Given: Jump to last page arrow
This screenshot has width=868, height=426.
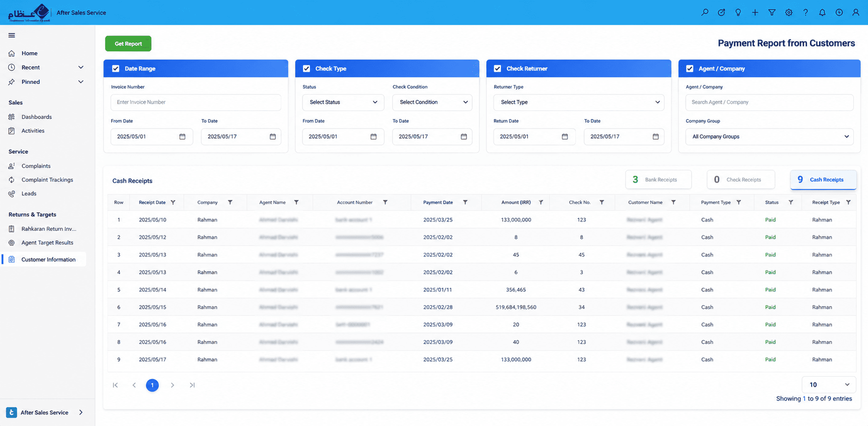Looking at the screenshot, I should [x=192, y=385].
